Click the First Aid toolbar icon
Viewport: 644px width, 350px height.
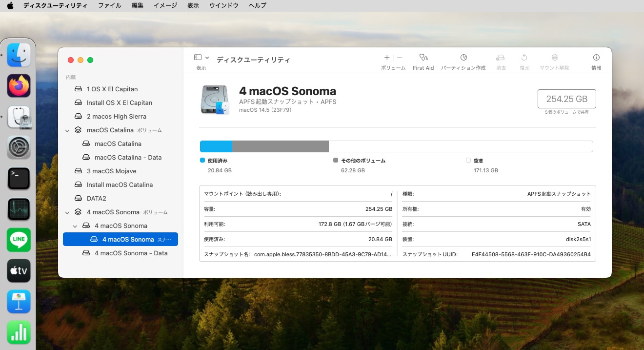point(423,58)
